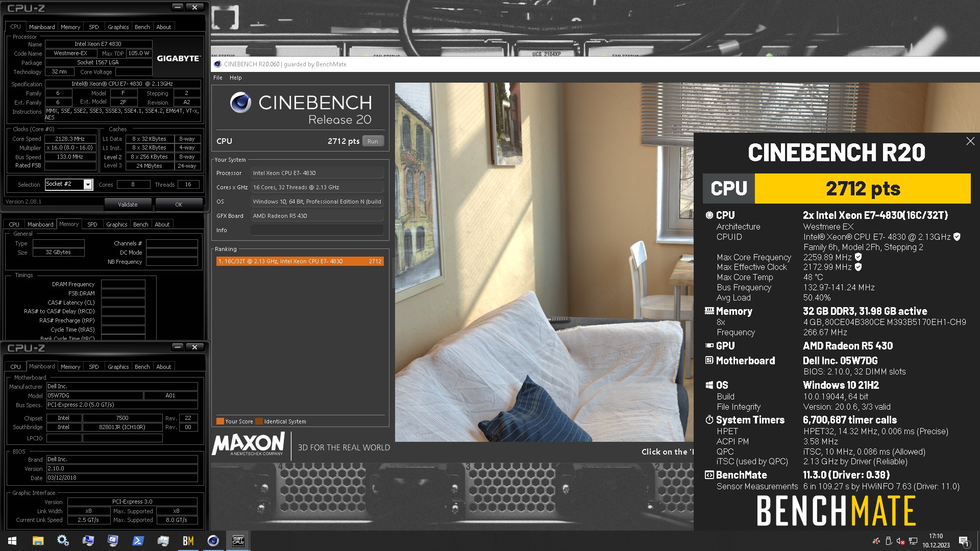Select Memory tab in the Timings CPU-Z window
The image size is (980, 551).
69,224
